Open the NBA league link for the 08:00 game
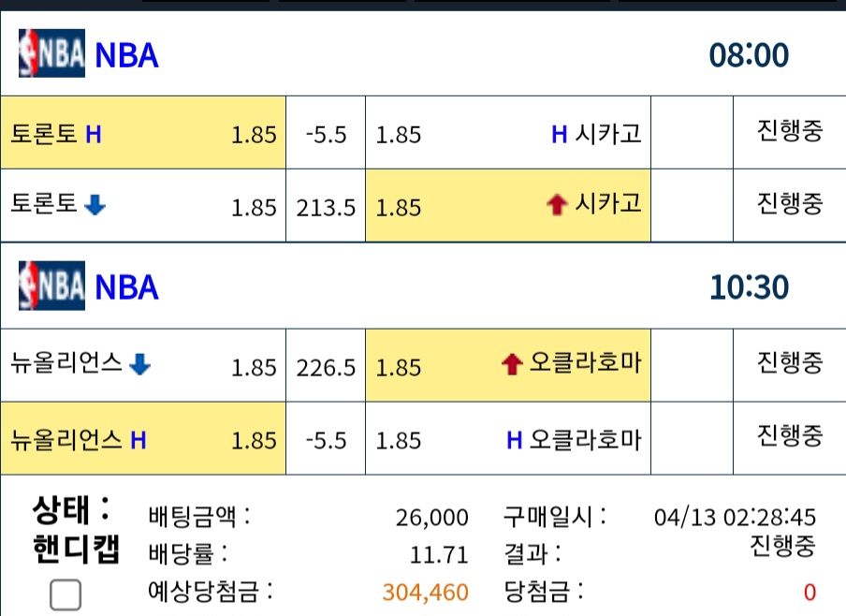This screenshot has height=616, width=846. [126, 55]
